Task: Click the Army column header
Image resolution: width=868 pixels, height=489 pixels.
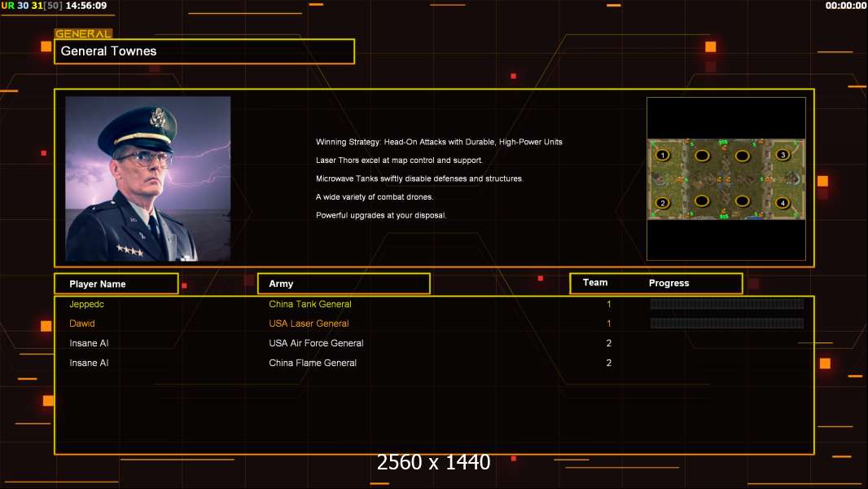Action: point(344,284)
